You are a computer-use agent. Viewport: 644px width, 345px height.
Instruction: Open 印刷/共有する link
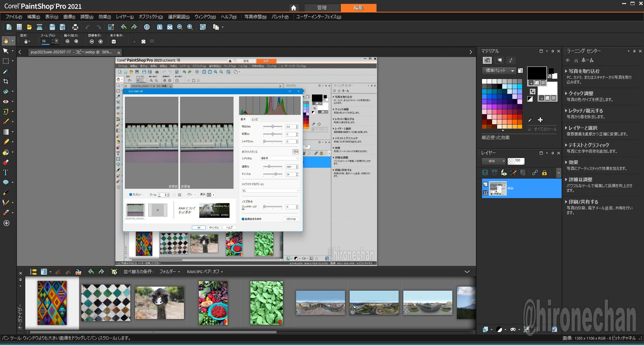tap(583, 202)
